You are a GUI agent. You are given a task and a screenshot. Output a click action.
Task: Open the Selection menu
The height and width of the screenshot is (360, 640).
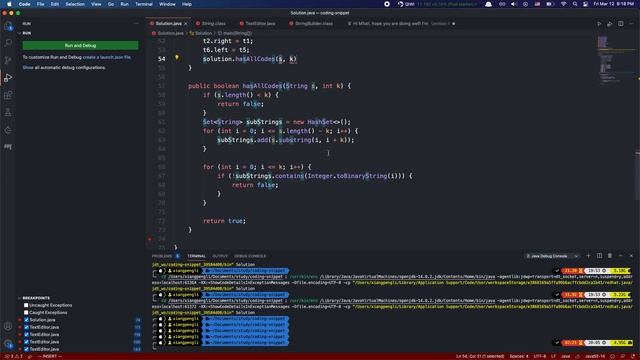(x=75, y=4)
